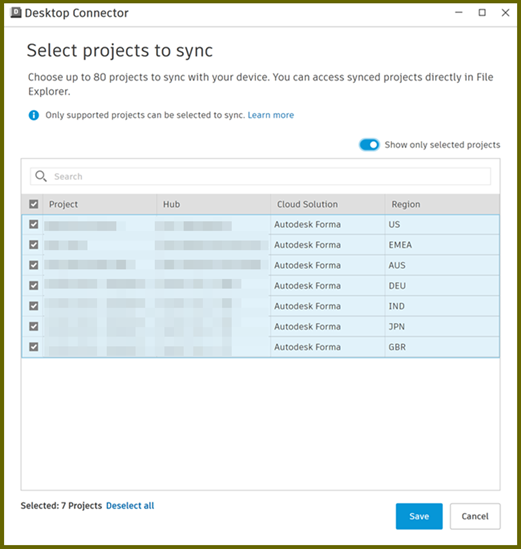
Task: Click the Desktop Connector app icon in title bar
Action: 16,13
